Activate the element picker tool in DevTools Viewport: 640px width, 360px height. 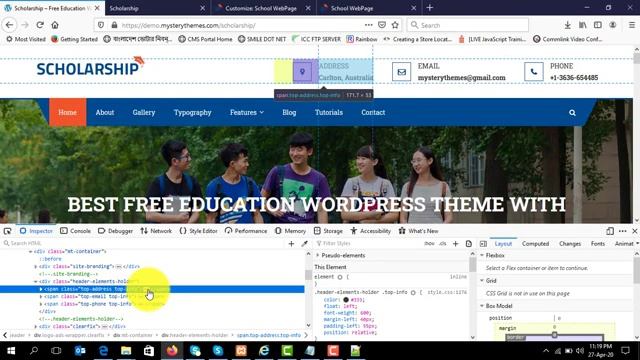[7, 231]
